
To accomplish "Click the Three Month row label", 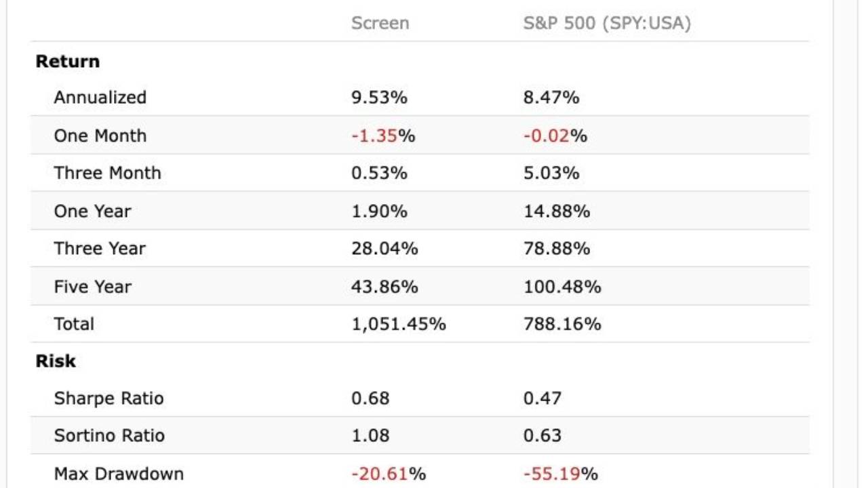I will click(x=108, y=174).
